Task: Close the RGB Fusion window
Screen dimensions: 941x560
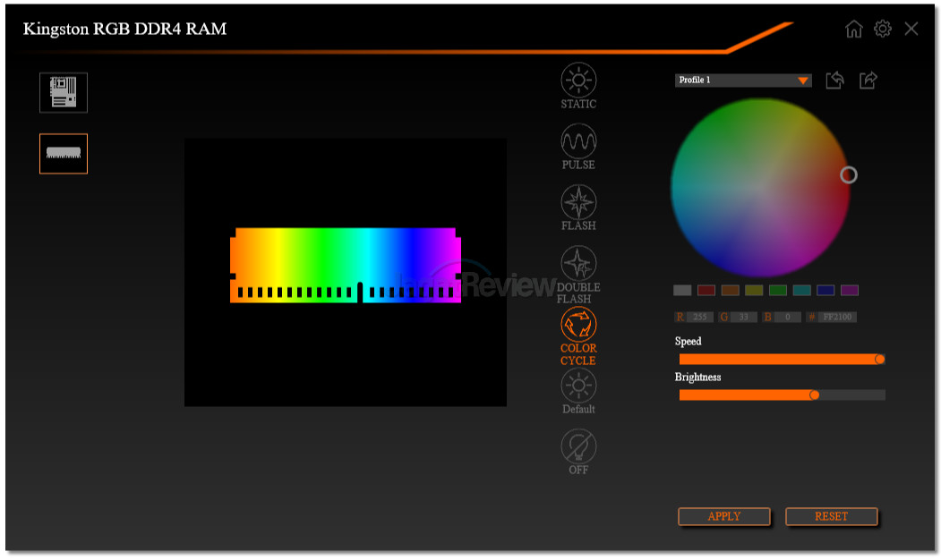Action: (x=911, y=29)
